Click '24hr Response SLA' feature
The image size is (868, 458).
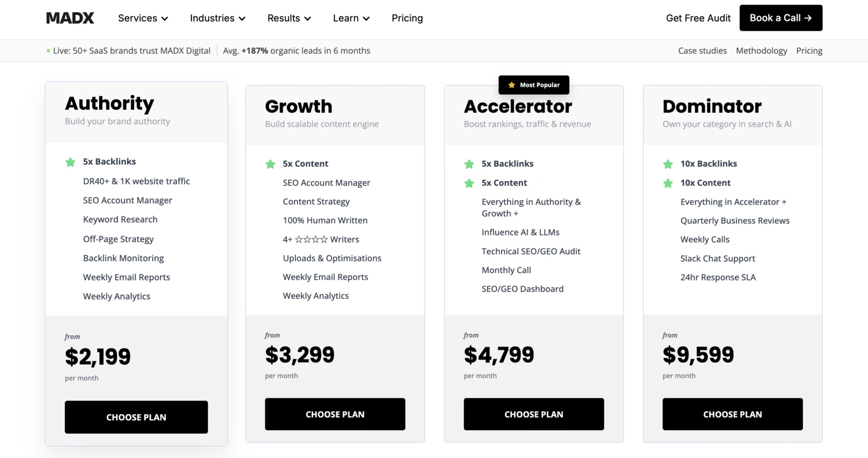tap(718, 277)
